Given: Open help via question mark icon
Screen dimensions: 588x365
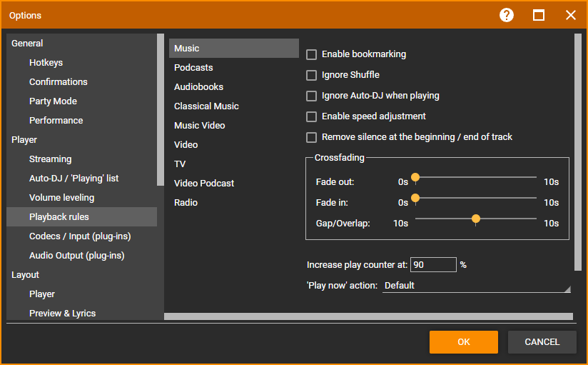Looking at the screenshot, I should coord(506,16).
